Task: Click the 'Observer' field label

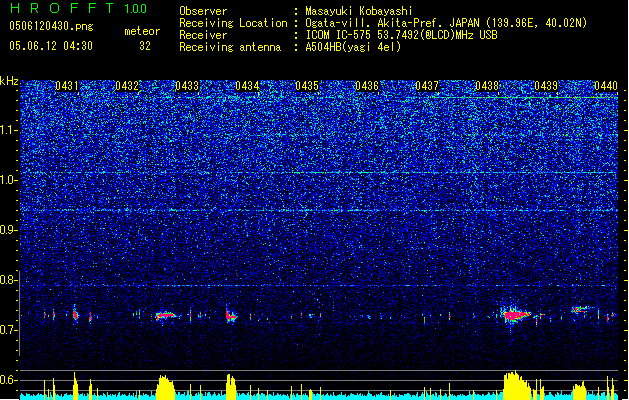Action: [203, 11]
